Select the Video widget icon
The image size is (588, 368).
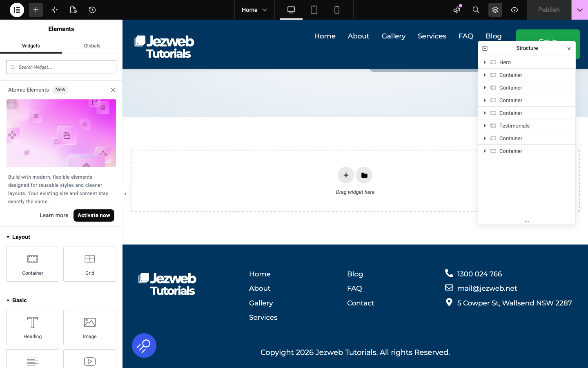[90, 361]
